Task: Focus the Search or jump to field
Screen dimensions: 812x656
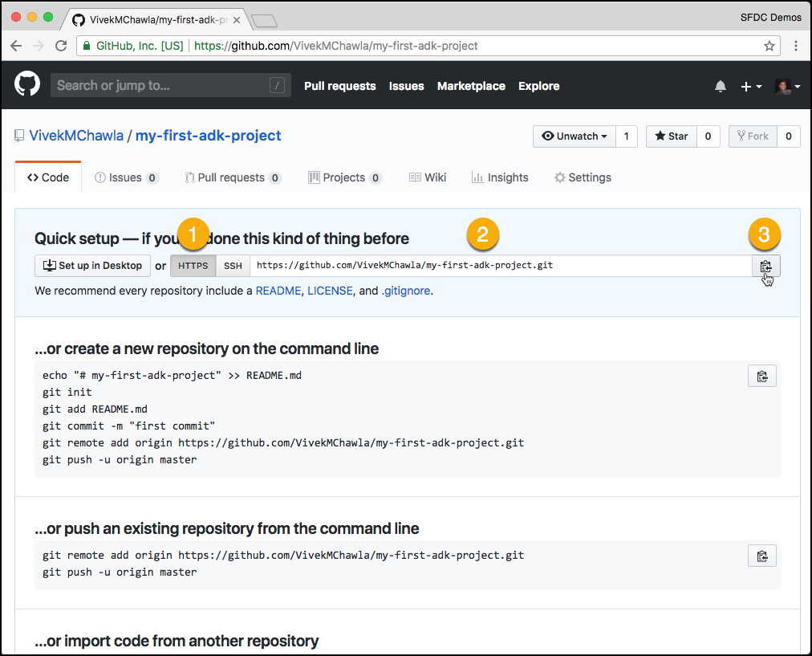Action: click(170, 85)
